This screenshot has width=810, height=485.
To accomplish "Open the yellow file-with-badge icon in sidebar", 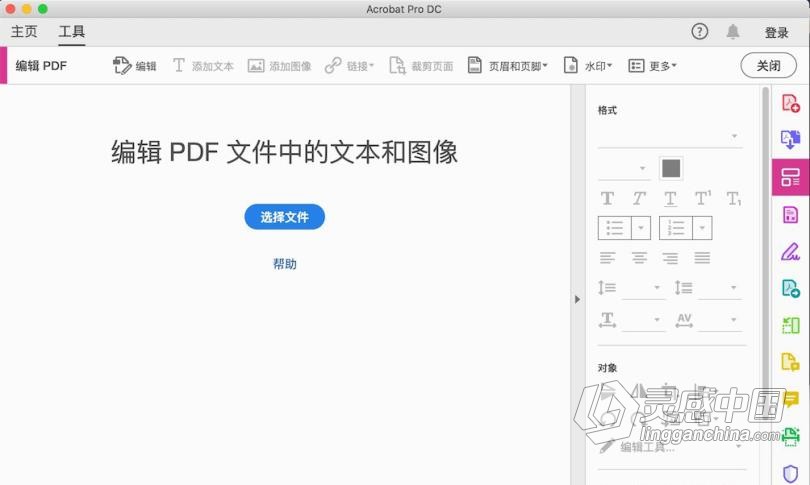I will coord(790,362).
